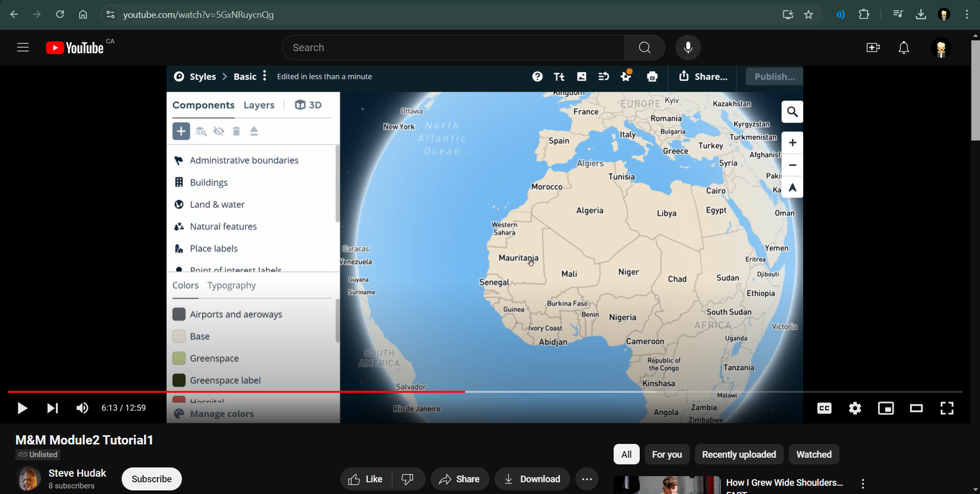Click the Create video camera icon
Screen dimensions: 980x494
[873, 48]
